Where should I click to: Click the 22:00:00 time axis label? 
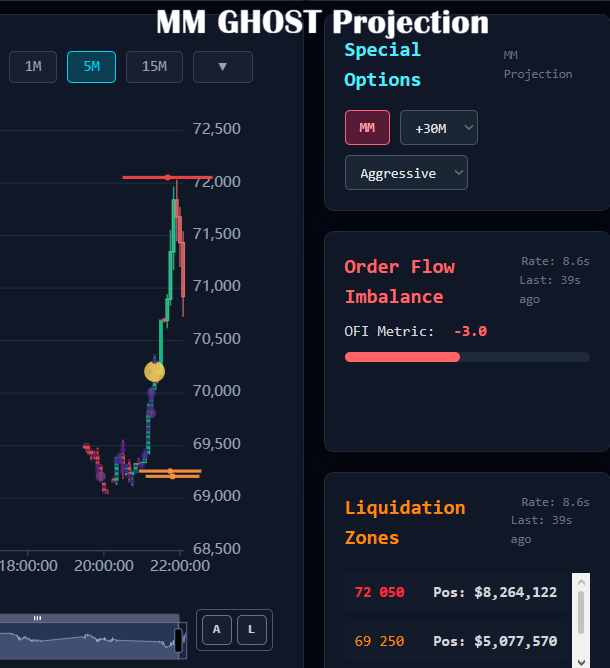180,566
